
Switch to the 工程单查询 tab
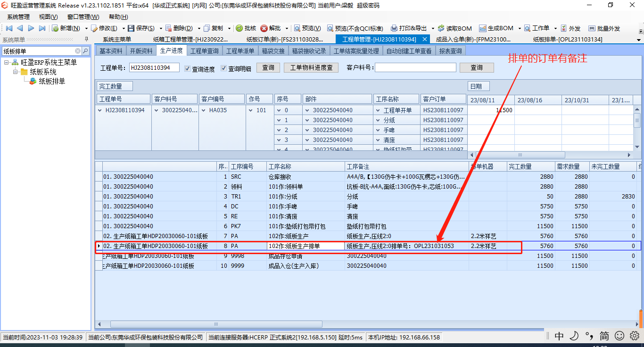click(x=204, y=50)
